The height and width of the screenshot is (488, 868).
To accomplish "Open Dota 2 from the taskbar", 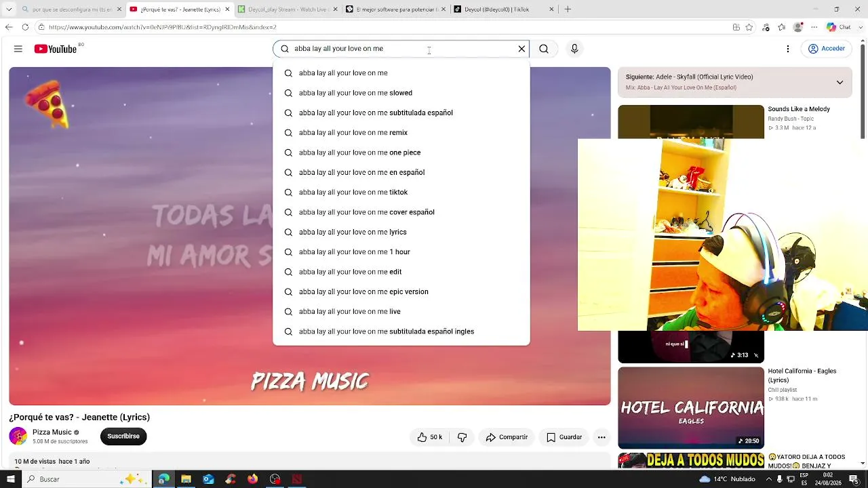I will click(x=297, y=479).
